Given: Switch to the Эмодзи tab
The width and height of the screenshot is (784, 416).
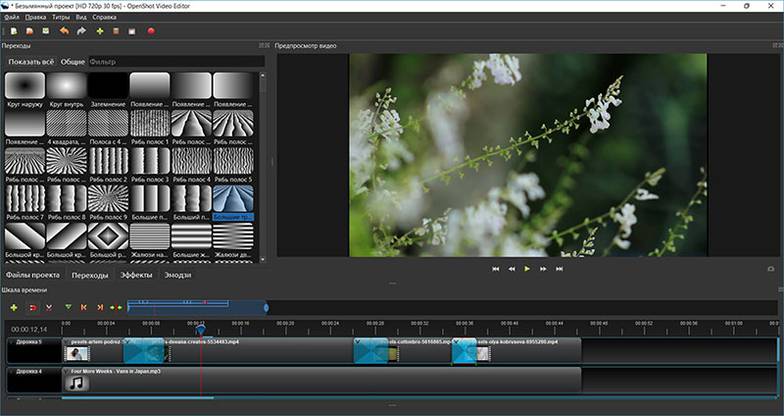Looking at the screenshot, I should click(x=178, y=275).
